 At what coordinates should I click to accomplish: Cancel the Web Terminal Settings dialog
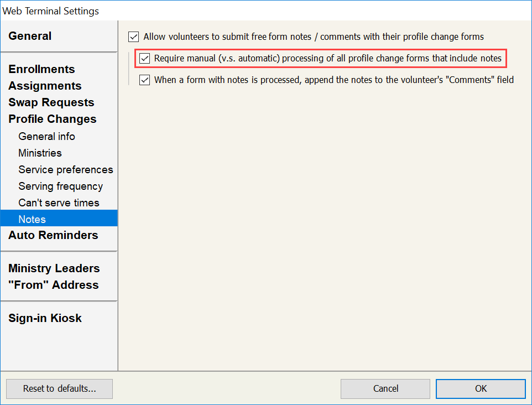(385, 388)
